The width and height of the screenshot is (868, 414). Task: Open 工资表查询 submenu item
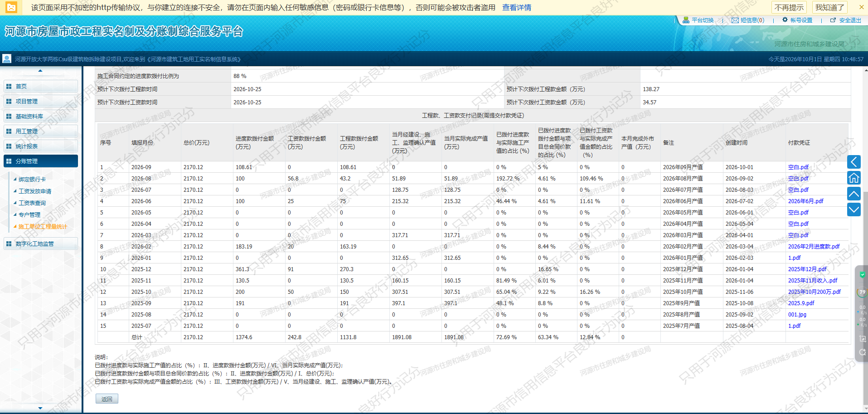click(x=32, y=203)
